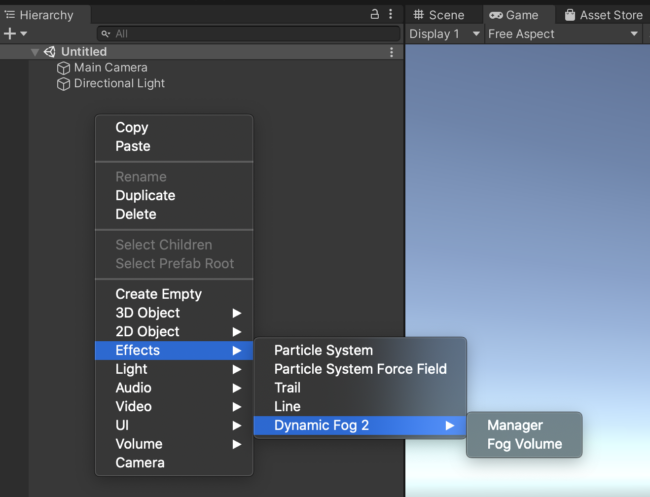Screen dimensions: 650x497
Task: Click the search magnifier icon in Hierarchy
Action: tap(106, 34)
